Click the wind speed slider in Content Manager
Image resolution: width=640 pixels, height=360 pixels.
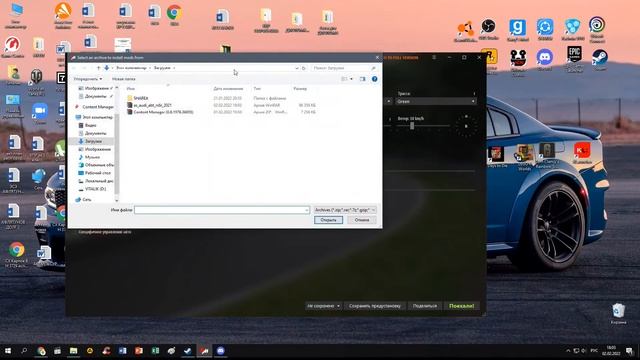click(x=423, y=126)
